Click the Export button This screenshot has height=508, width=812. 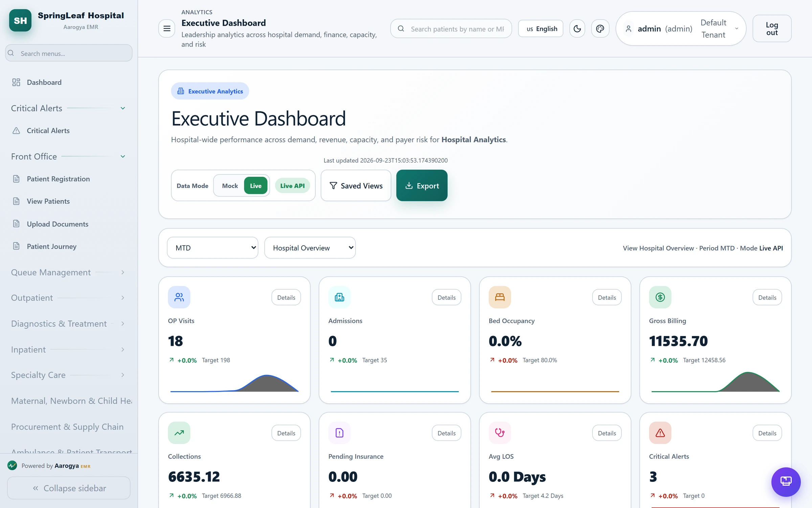(422, 186)
